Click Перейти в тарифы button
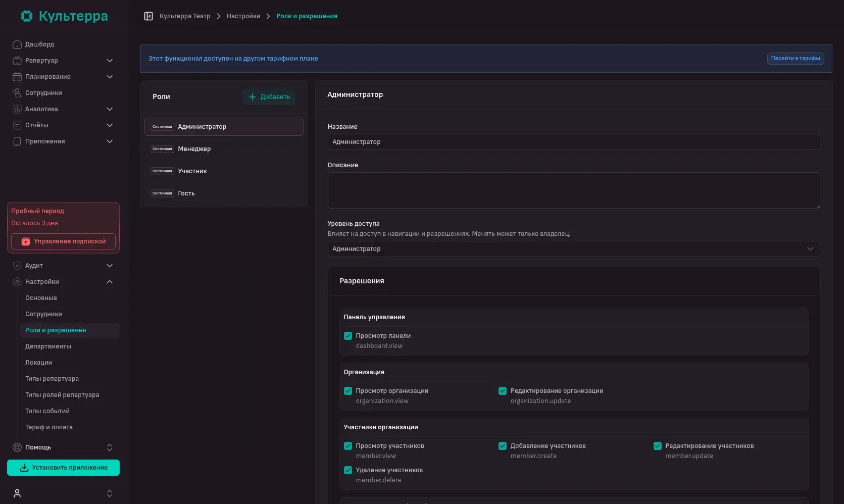This screenshot has height=504, width=844. (796, 59)
